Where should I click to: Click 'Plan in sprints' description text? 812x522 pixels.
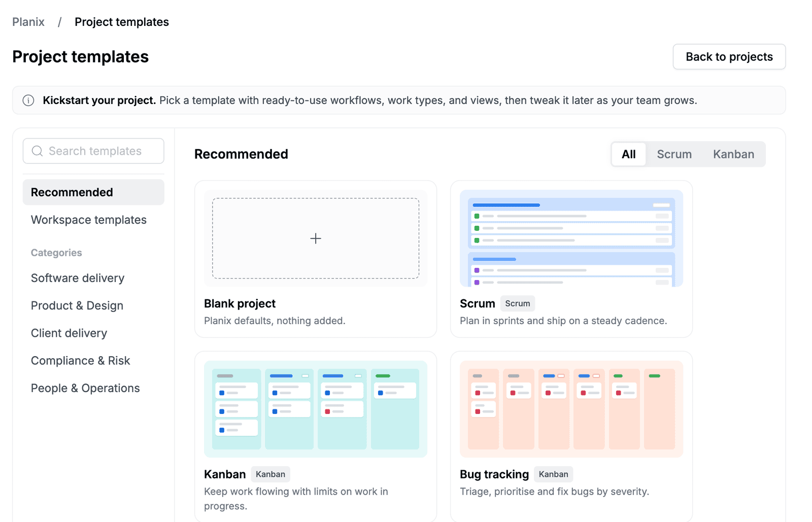click(563, 321)
